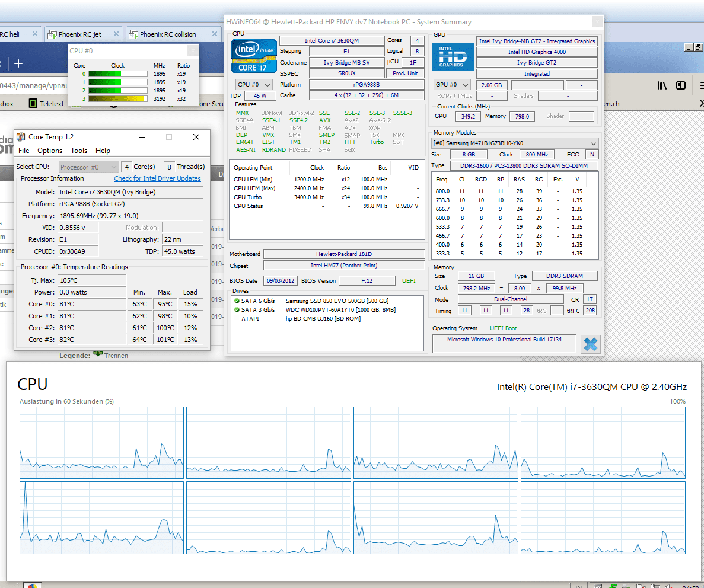Viewport: 704px width, 588px height.
Task: Open the File menu in Core Temp
Action: click(24, 151)
